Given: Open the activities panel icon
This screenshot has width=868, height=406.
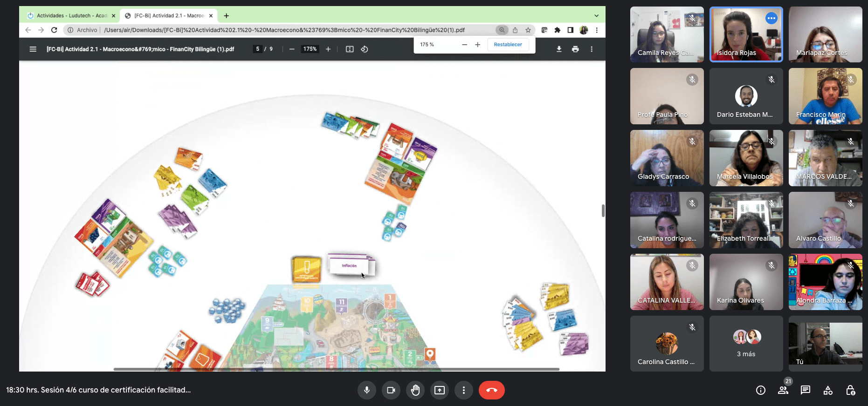Looking at the screenshot, I should [x=828, y=390].
